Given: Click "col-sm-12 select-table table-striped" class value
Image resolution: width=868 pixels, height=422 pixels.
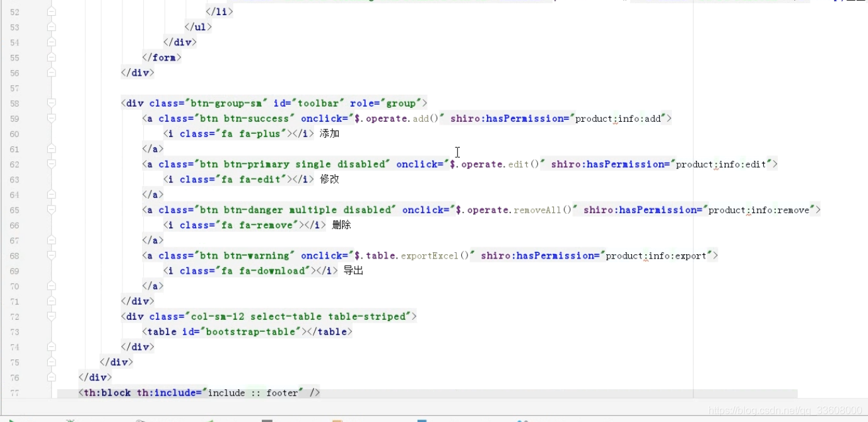Looking at the screenshot, I should [298, 316].
